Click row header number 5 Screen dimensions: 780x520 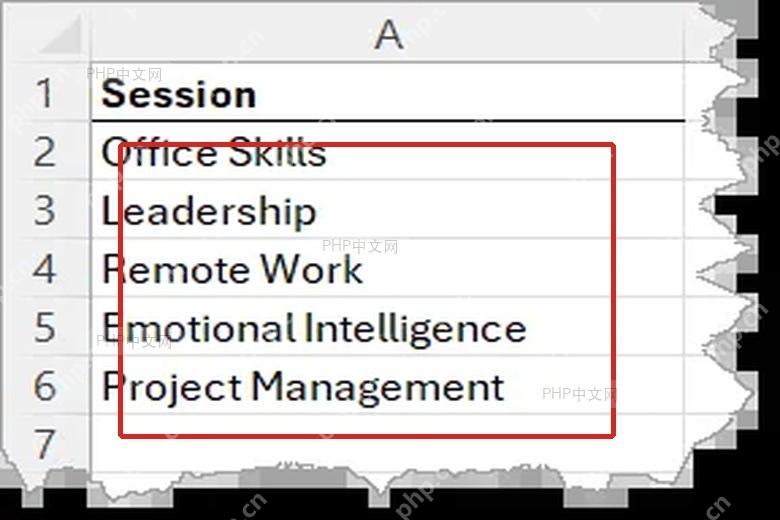[46, 326]
